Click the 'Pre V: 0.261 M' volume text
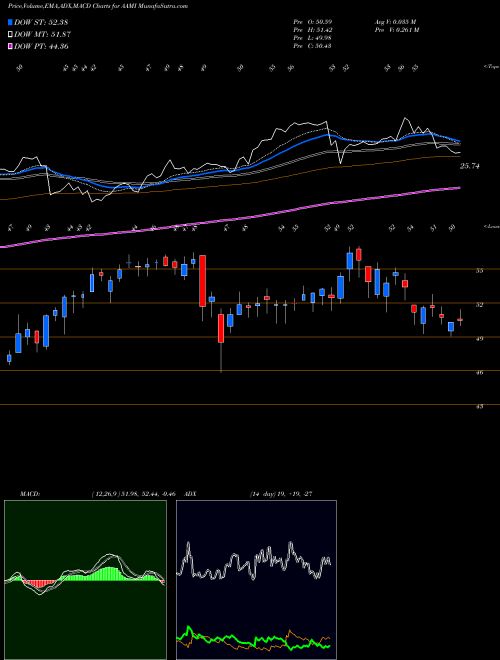500x660 pixels. click(398, 30)
